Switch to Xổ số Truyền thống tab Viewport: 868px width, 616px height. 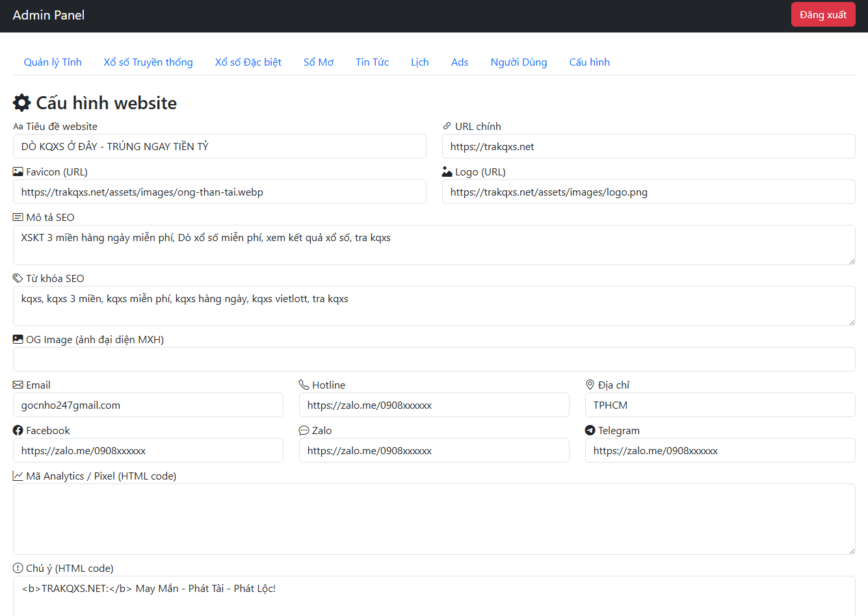(148, 62)
